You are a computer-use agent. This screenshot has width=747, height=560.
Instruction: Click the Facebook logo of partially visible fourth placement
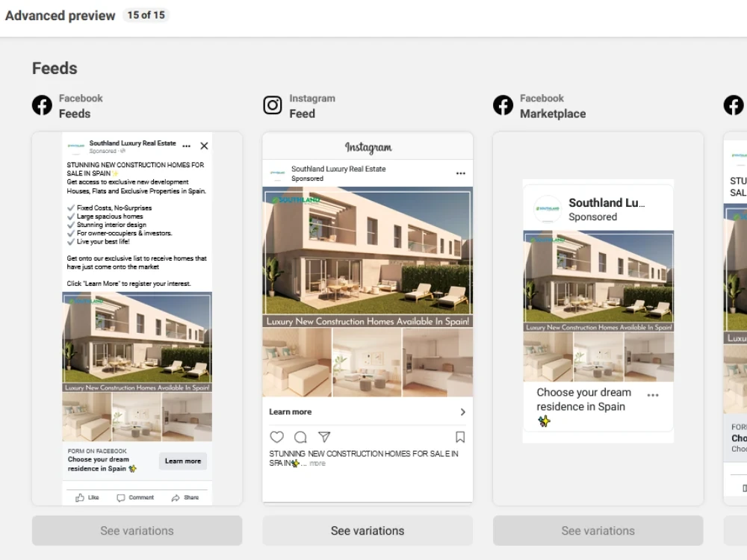734,105
